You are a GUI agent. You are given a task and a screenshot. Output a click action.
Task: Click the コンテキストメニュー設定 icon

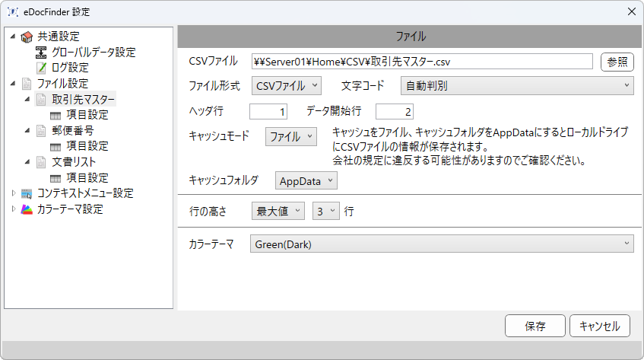(27, 193)
